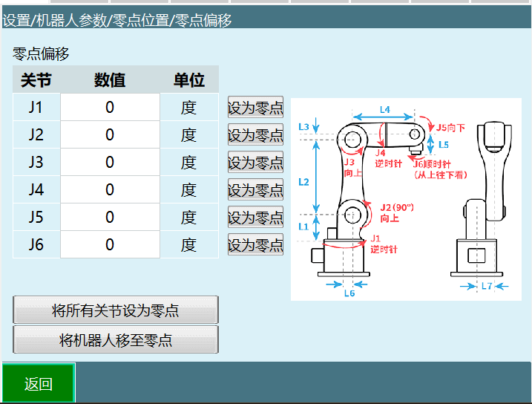Select the 数值 column header
This screenshot has width=532, height=404.
click(x=110, y=80)
